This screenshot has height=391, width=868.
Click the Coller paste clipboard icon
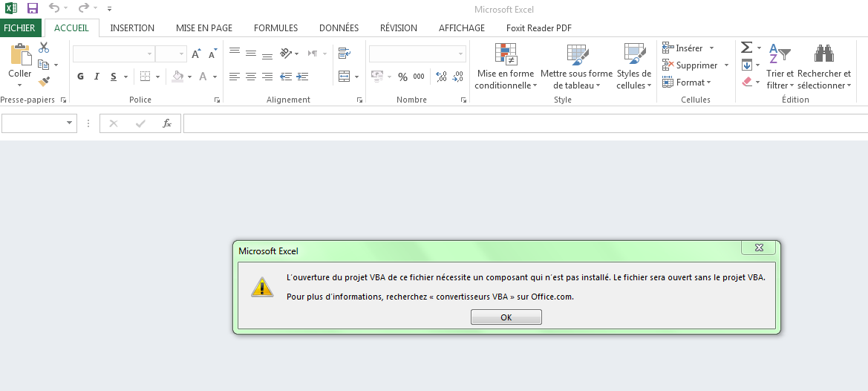pos(21,54)
